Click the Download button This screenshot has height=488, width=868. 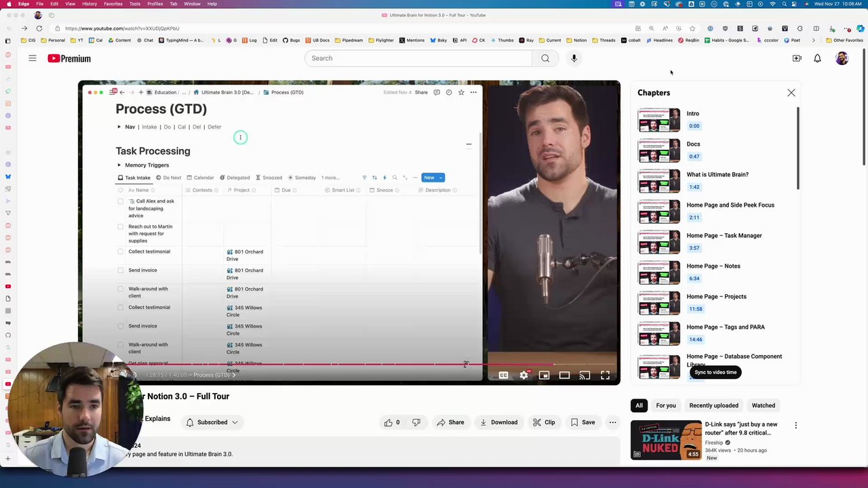tap(498, 422)
